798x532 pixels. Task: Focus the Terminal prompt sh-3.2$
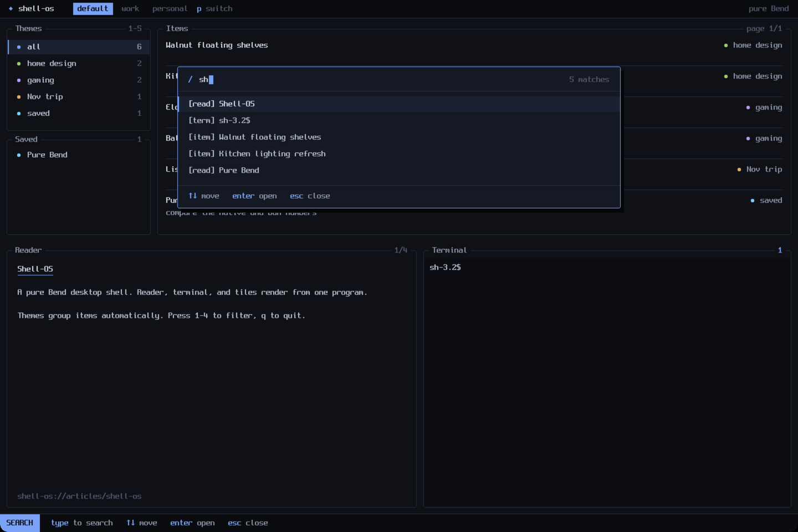445,267
